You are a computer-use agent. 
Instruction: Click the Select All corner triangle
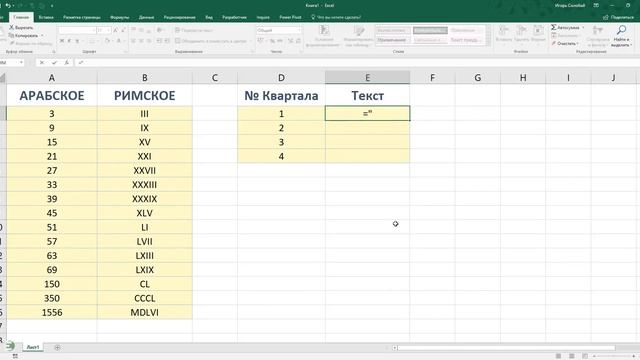coord(2,78)
